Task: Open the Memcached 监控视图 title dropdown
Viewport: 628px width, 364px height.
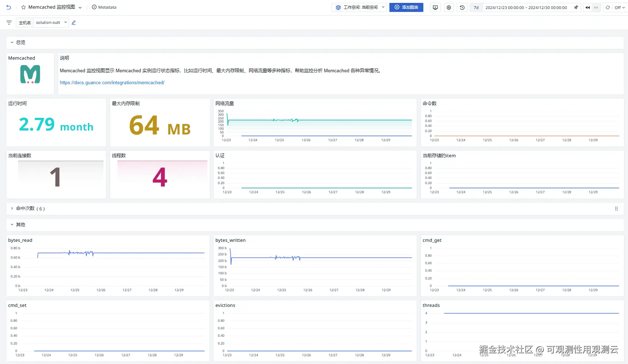Action: click(x=80, y=8)
